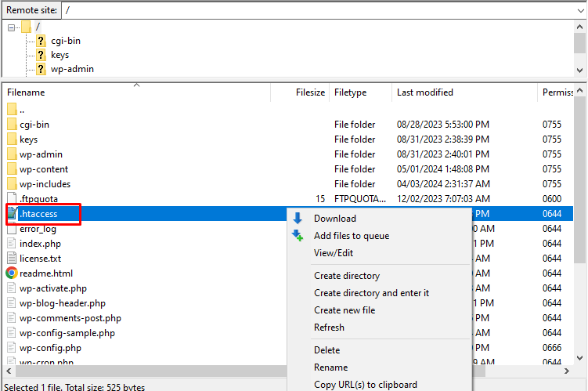Select the readme.html file name
588x391 pixels.
pos(46,273)
